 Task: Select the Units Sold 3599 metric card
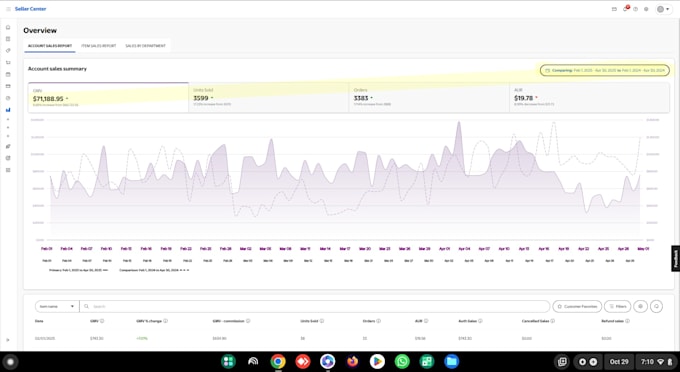pos(269,98)
